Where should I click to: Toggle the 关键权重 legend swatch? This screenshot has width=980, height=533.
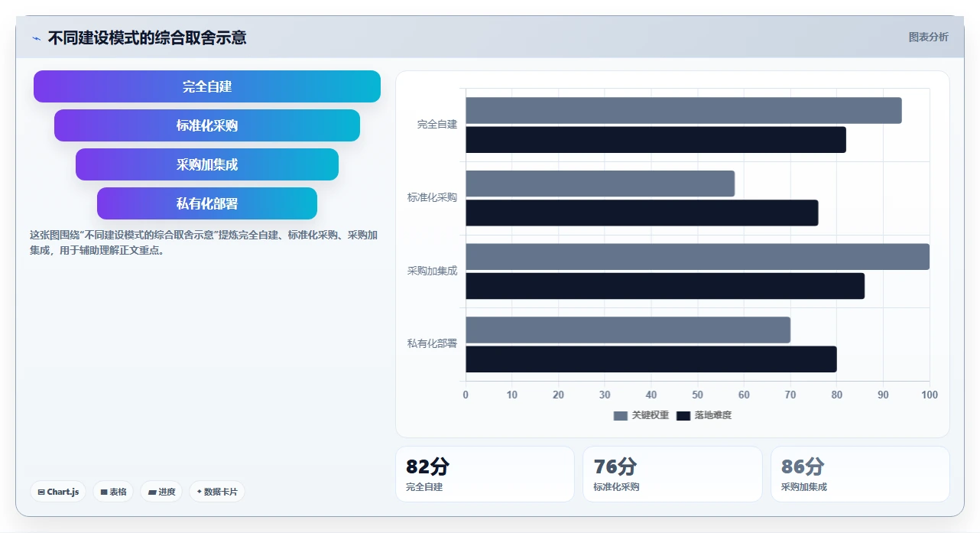621,416
